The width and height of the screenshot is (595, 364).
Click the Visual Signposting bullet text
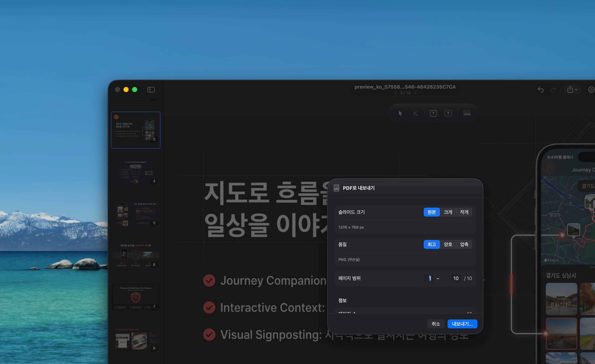pyautogui.click(x=344, y=335)
